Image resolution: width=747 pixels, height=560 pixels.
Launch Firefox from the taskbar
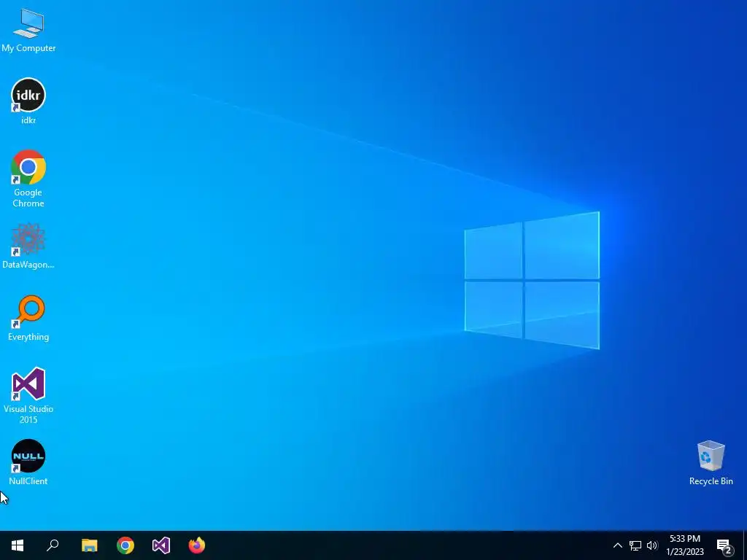point(197,545)
